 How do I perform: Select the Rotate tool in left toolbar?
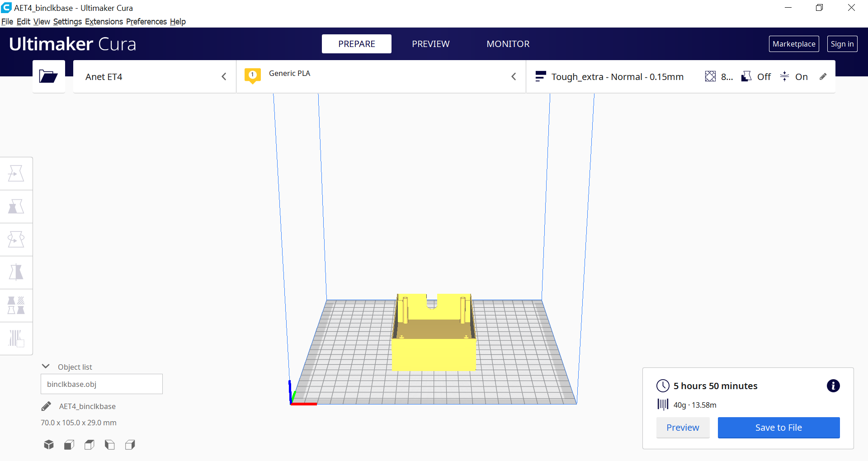click(16, 240)
